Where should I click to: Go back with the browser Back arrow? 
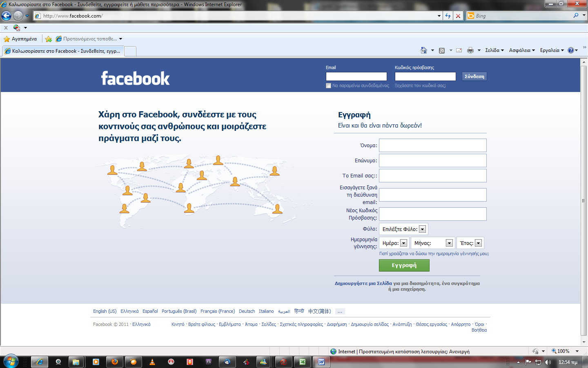(7, 16)
